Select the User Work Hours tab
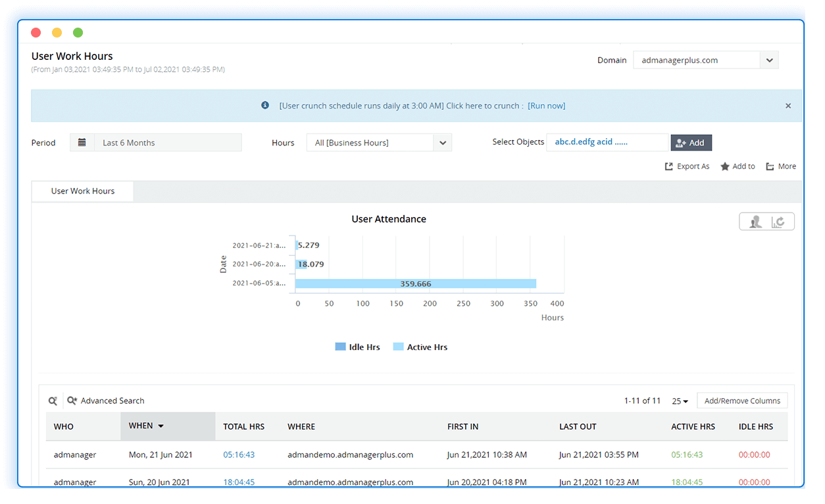This screenshot has width=825, height=504. click(82, 191)
